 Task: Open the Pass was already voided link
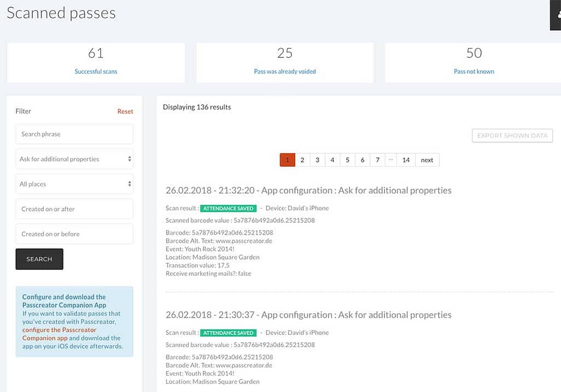tap(285, 72)
